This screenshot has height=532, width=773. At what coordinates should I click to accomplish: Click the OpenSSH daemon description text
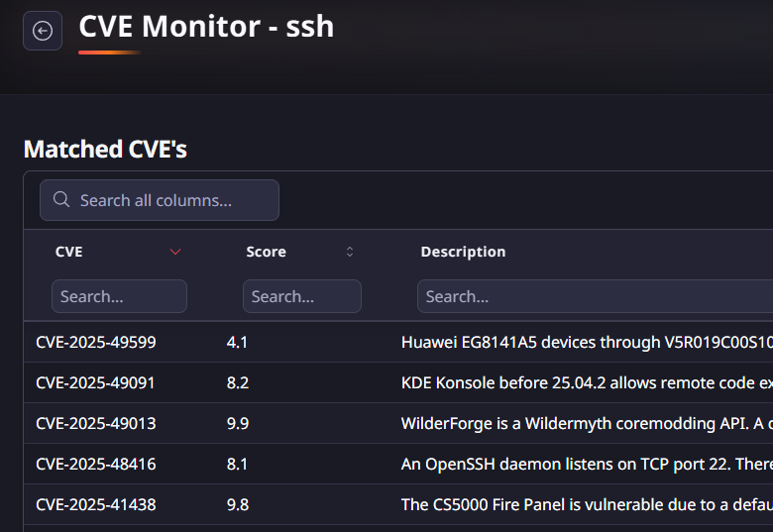click(x=585, y=464)
